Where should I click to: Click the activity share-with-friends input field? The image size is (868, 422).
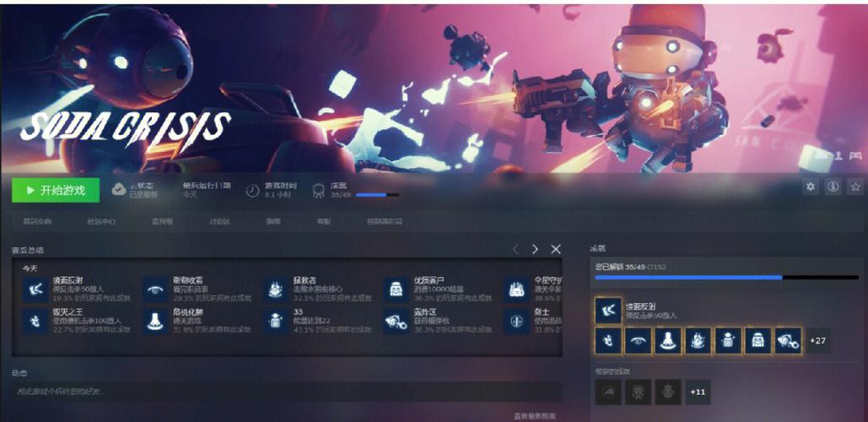coord(287,391)
